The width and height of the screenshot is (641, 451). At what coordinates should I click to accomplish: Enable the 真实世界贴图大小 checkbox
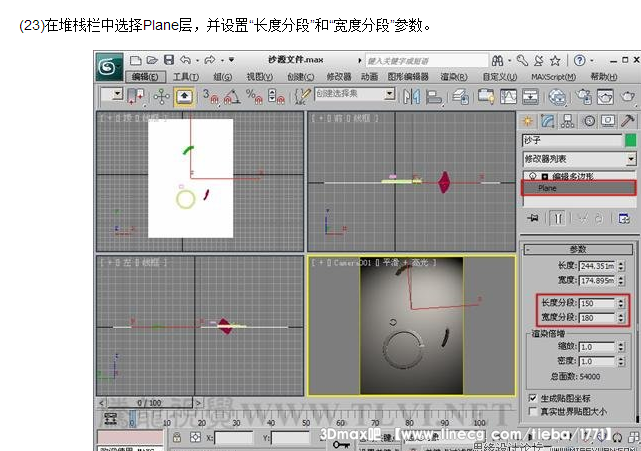tap(533, 411)
